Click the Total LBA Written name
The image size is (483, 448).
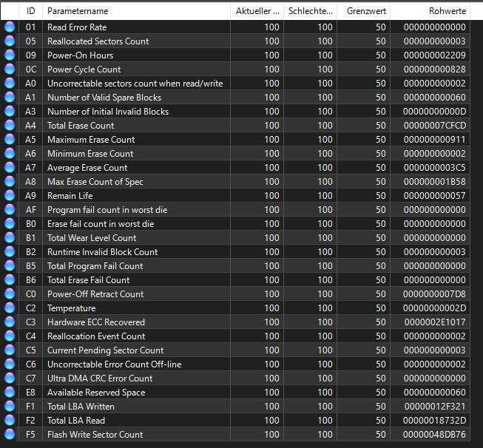pos(81,407)
